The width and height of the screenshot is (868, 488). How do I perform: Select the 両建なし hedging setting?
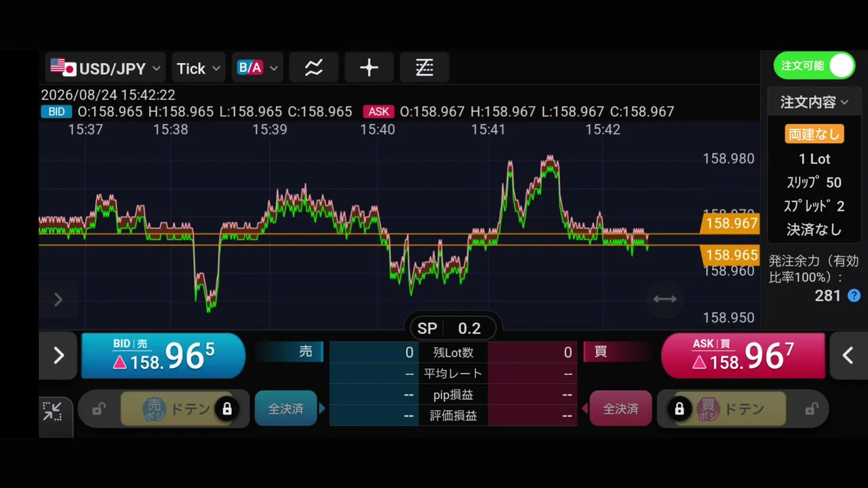(x=814, y=134)
